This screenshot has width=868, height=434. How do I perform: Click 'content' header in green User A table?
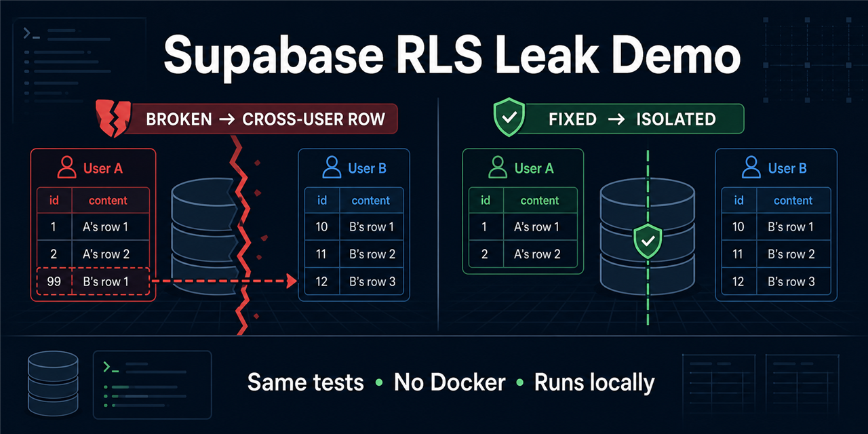tap(540, 200)
